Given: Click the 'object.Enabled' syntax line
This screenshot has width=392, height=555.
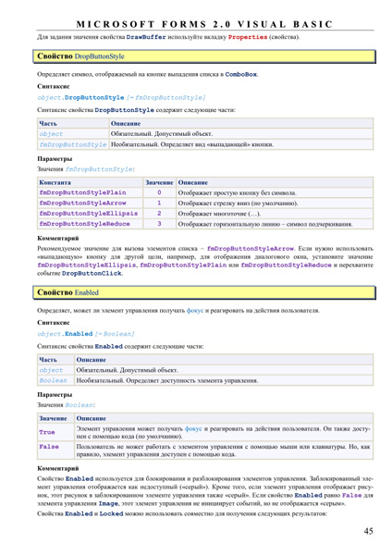Looking at the screenshot, I should [86, 334].
